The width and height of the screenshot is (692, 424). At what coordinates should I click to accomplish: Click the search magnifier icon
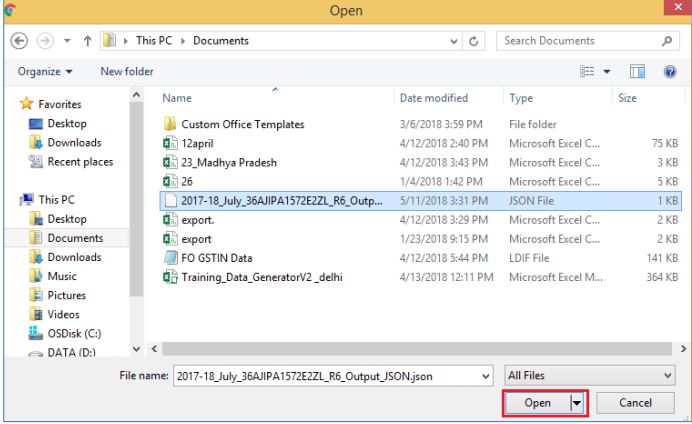[x=666, y=41]
